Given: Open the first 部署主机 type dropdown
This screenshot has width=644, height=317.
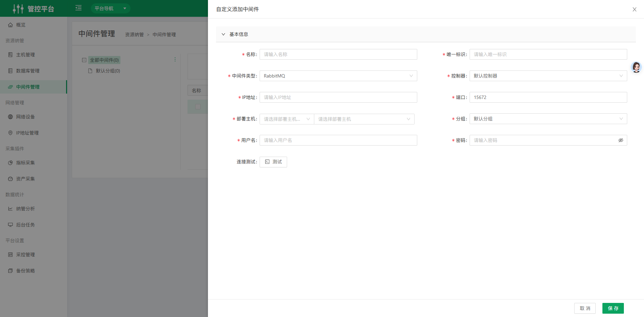Looking at the screenshot, I should [x=287, y=119].
